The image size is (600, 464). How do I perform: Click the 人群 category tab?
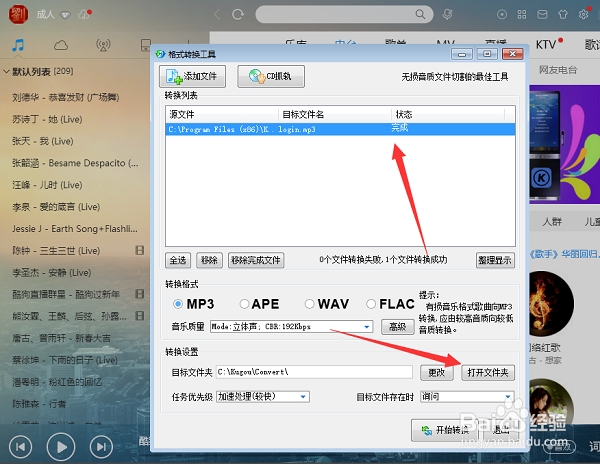(552, 221)
